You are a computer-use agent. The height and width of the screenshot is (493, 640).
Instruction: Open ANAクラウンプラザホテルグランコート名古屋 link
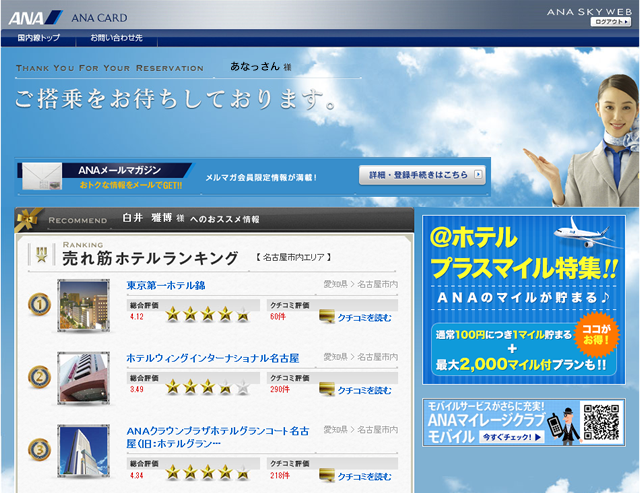coord(218,437)
